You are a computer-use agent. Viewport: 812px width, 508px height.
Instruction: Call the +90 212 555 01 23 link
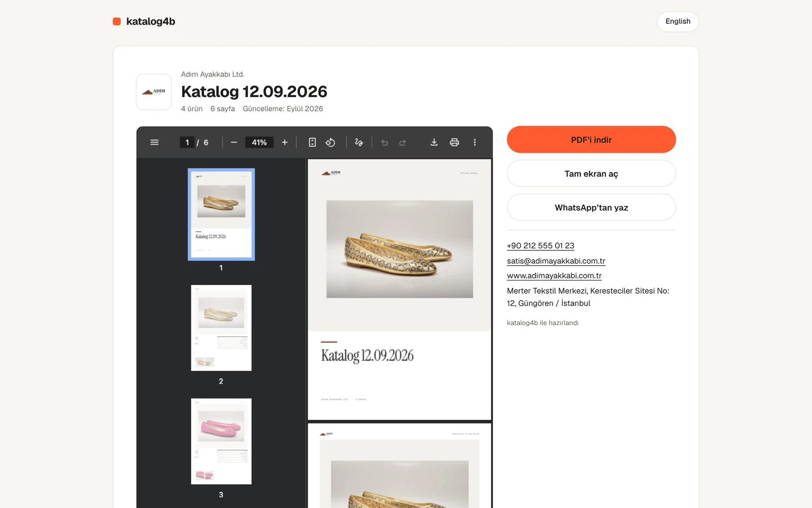[x=540, y=246]
